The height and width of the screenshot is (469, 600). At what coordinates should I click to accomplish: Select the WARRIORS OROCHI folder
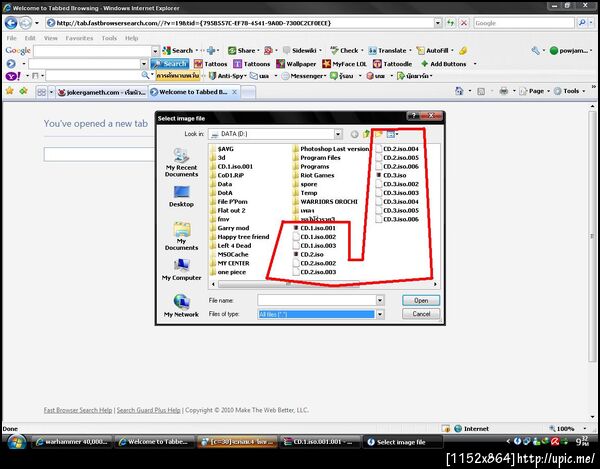(x=325, y=202)
